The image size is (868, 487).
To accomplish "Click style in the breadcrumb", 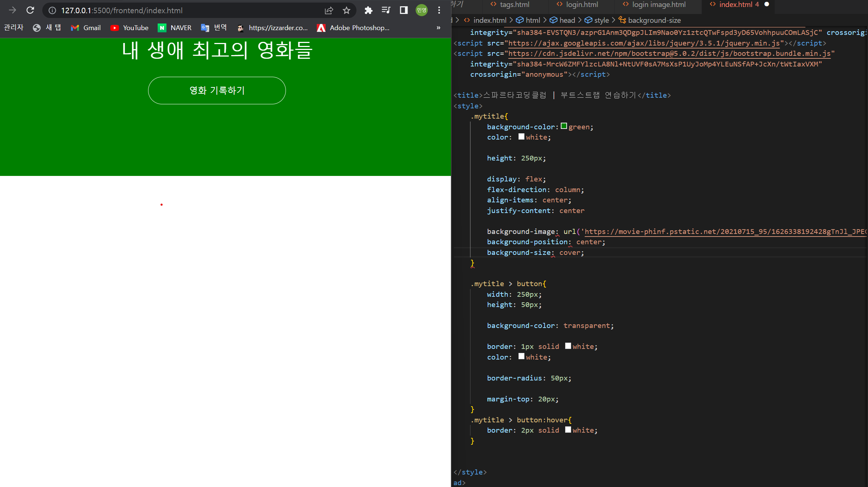I will [597, 20].
